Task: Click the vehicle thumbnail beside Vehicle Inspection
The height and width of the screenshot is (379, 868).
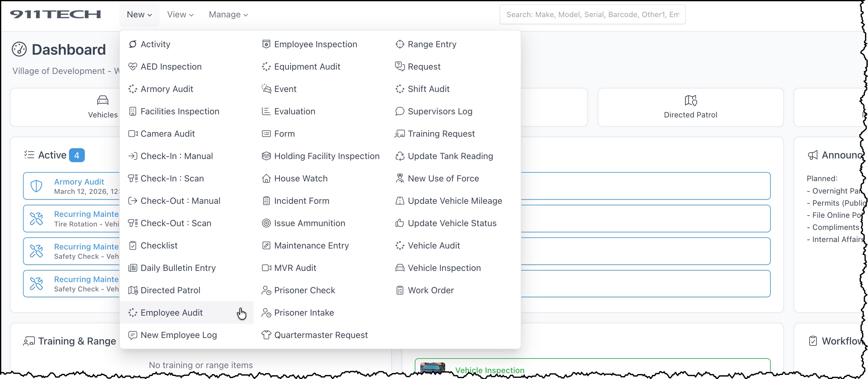Action: tap(432, 368)
